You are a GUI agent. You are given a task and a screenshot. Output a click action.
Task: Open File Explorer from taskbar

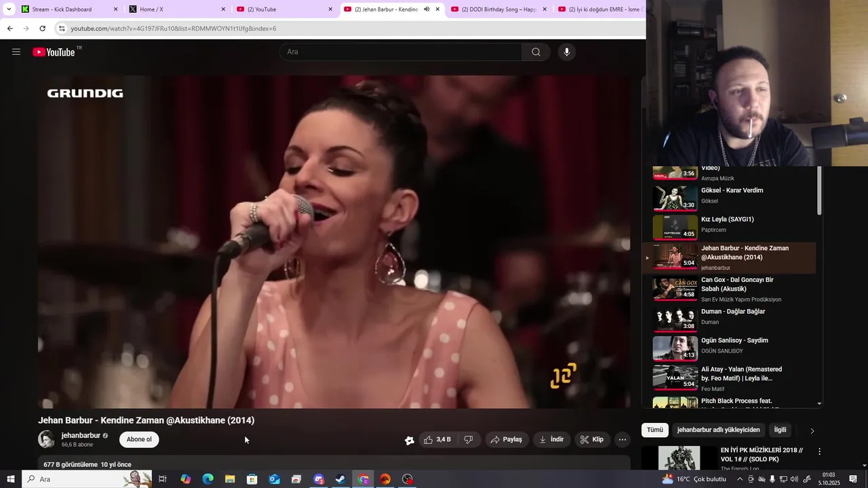[x=230, y=479]
